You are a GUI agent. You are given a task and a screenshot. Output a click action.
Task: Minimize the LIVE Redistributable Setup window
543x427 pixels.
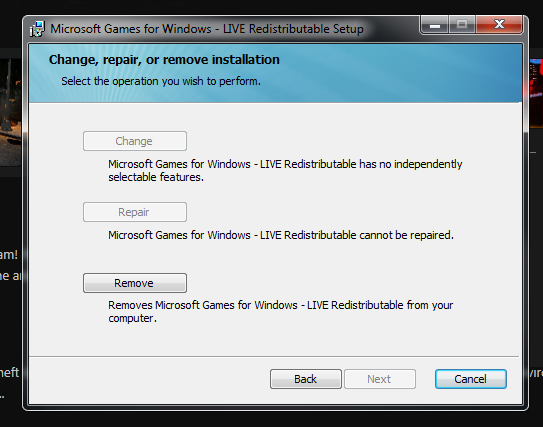click(435, 25)
